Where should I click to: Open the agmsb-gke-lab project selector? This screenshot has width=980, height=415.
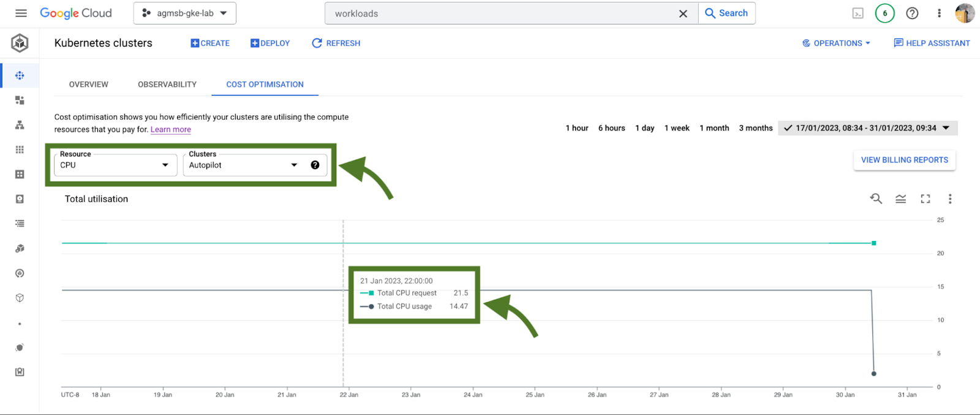(x=184, y=13)
